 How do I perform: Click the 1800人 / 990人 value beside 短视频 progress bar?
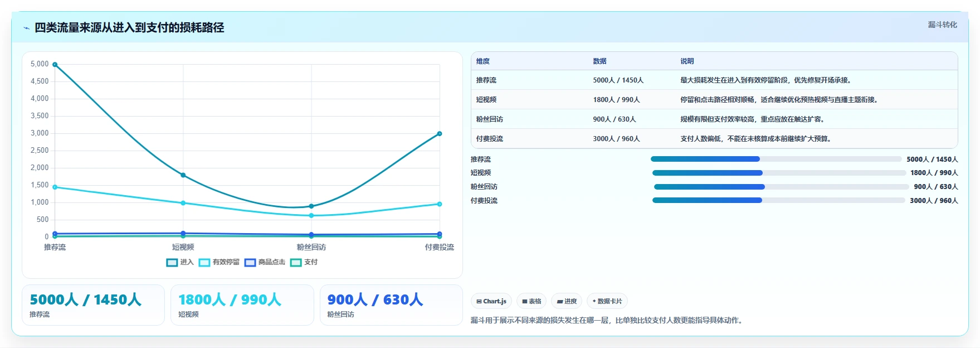pyautogui.click(x=934, y=173)
